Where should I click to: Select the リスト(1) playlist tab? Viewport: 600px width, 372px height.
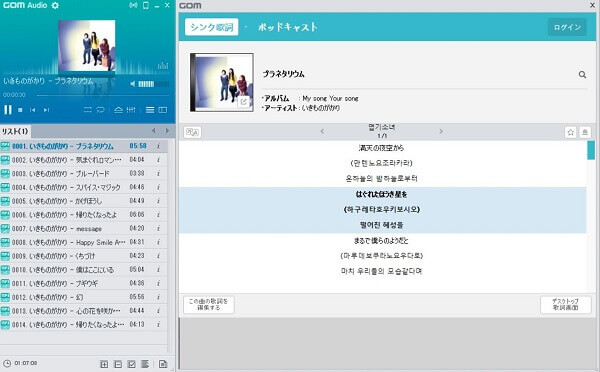pyautogui.click(x=15, y=131)
